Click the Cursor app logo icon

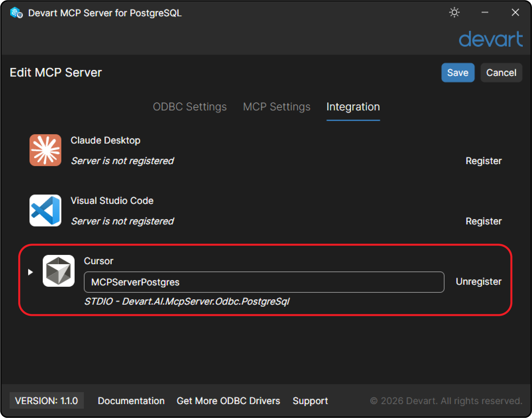(59, 271)
